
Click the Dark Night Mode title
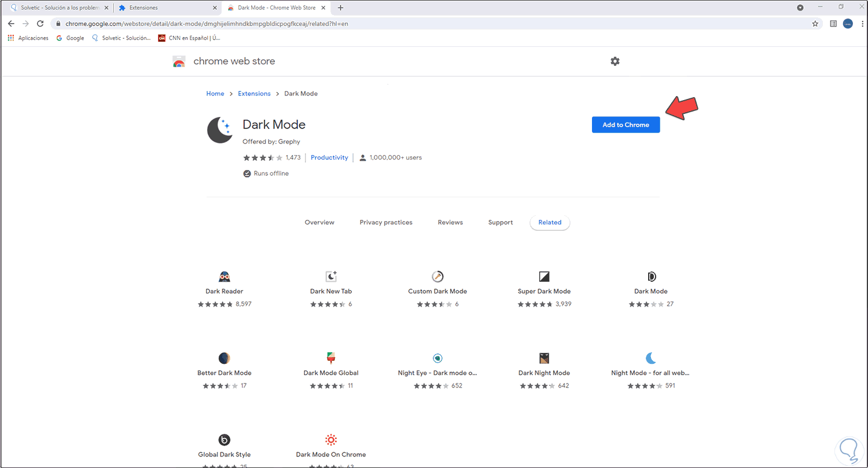click(x=544, y=373)
